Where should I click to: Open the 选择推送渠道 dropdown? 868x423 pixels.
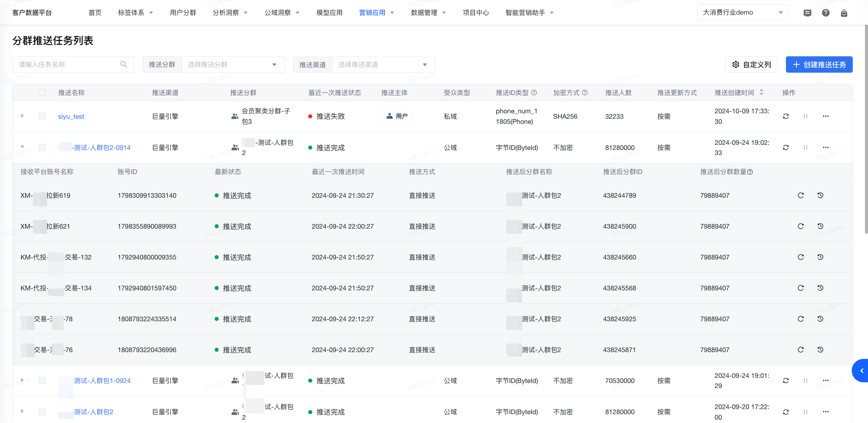point(383,64)
